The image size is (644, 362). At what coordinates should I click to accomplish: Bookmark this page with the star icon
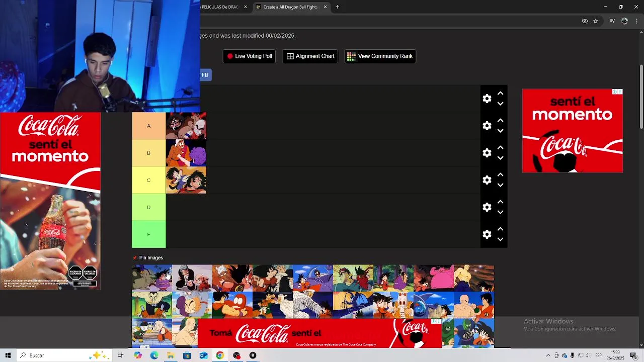596,21
